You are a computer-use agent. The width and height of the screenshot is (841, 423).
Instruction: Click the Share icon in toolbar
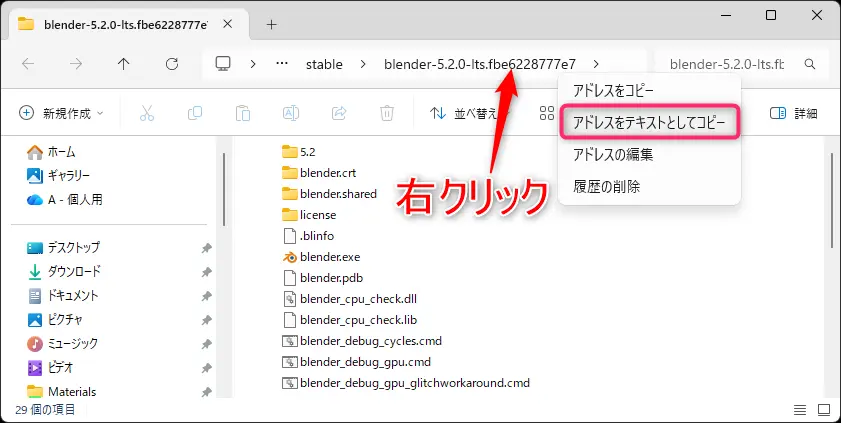(339, 113)
